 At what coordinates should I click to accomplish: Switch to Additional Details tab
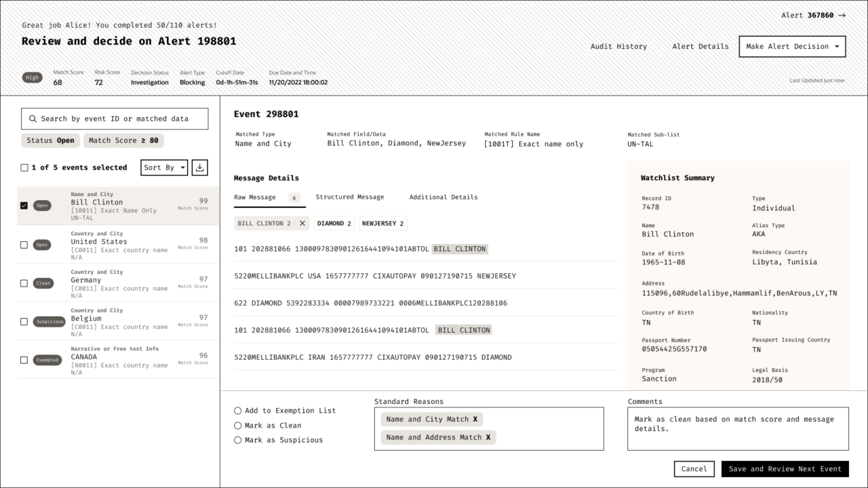click(x=443, y=197)
